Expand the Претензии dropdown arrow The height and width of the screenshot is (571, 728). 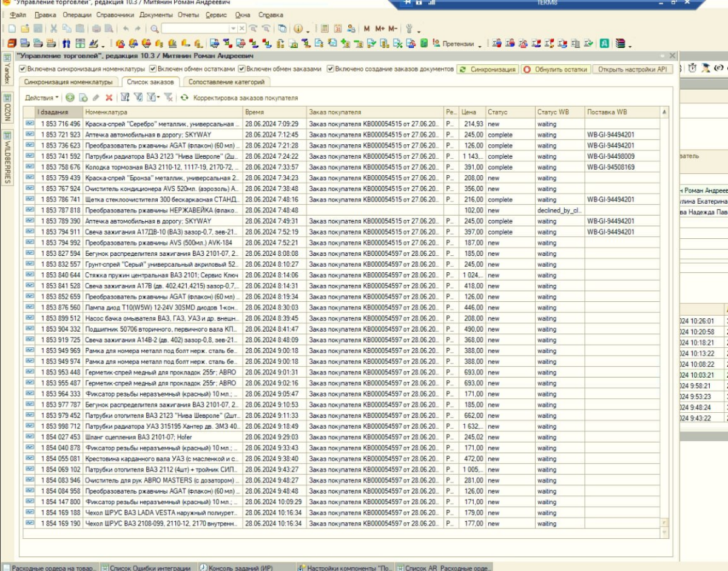(480, 45)
